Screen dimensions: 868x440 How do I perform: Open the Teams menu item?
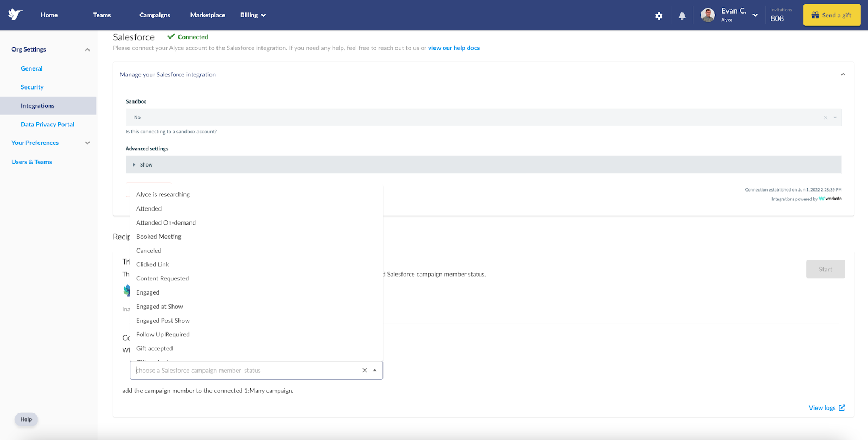(102, 15)
